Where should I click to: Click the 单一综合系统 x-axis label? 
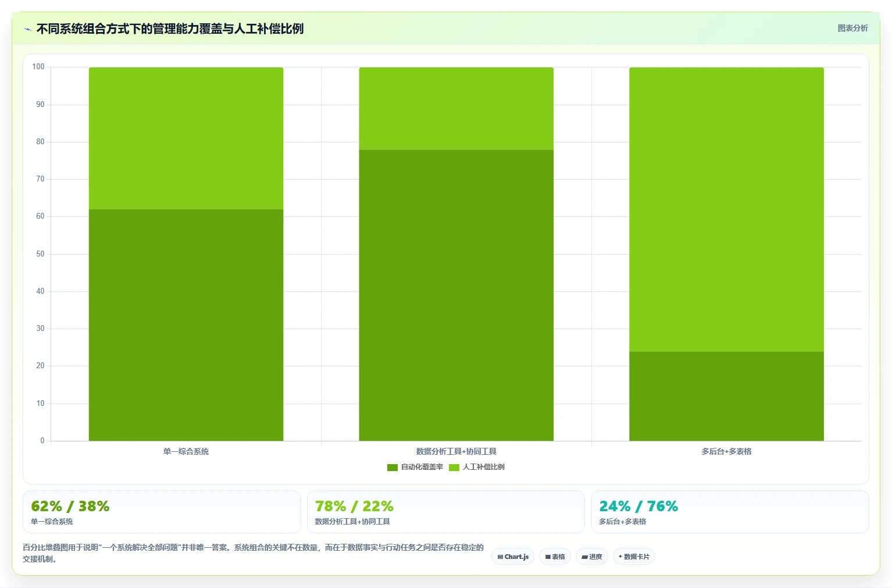point(186,451)
